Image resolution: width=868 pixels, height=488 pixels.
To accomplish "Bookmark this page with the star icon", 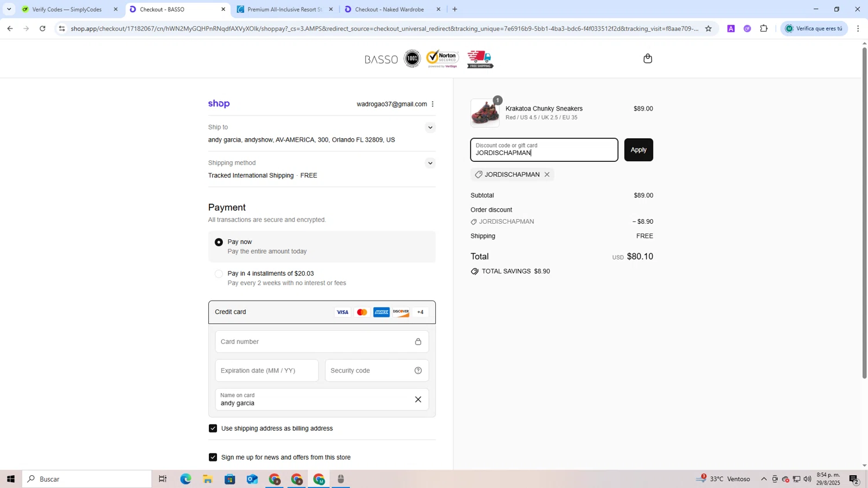I will click(708, 28).
